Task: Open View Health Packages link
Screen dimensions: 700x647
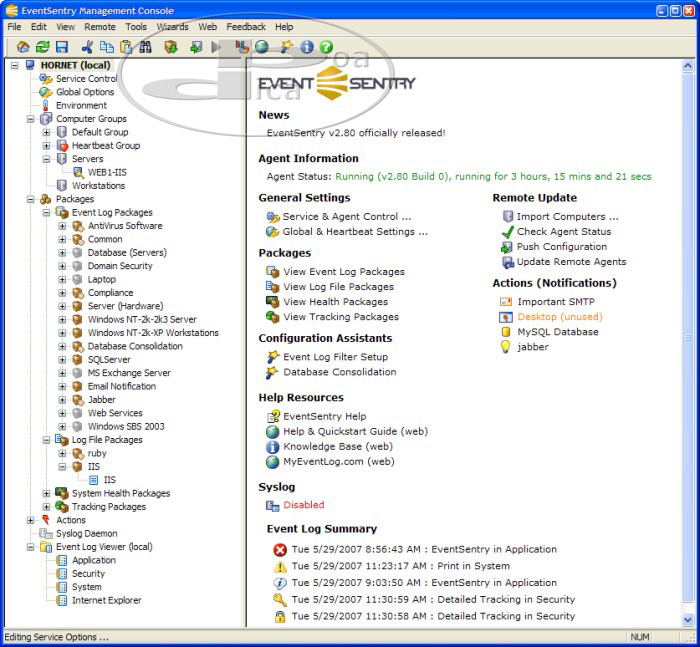Action: point(335,302)
